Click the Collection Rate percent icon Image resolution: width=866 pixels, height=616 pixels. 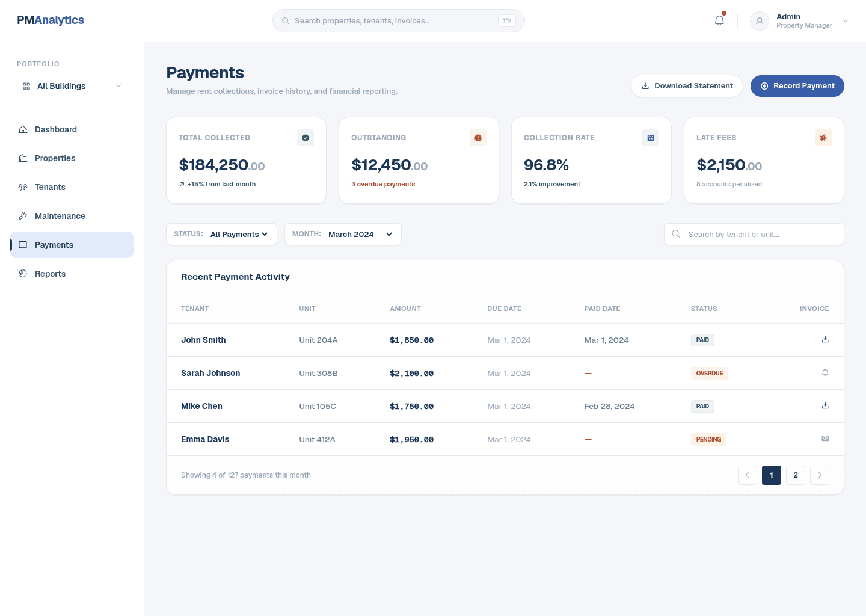651,138
